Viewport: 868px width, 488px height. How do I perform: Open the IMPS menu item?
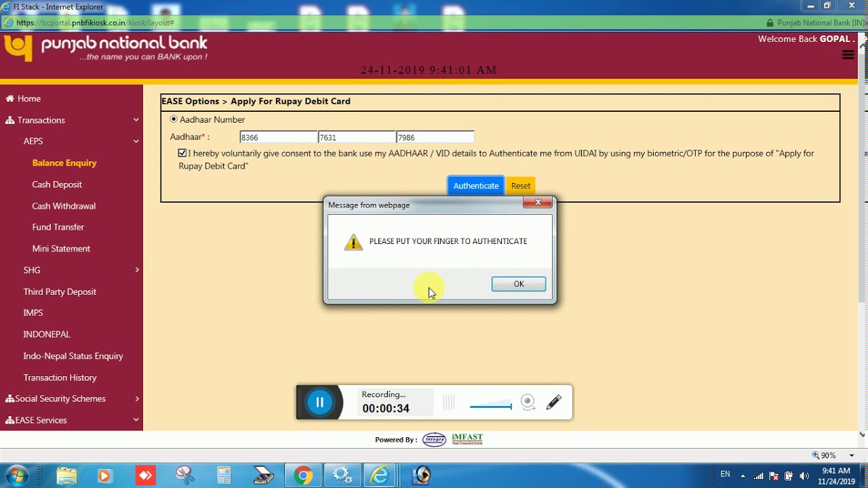pyautogui.click(x=33, y=312)
